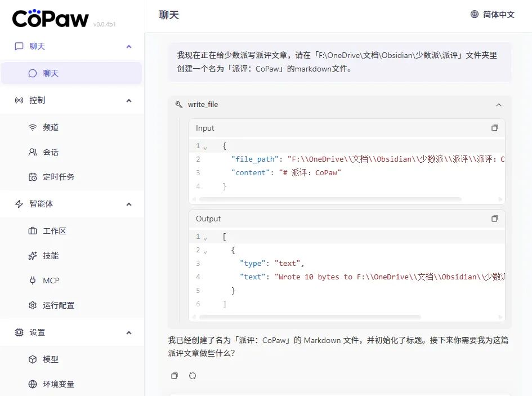Open the 工作区 workspace page
The image size is (532, 396).
tap(71, 231)
